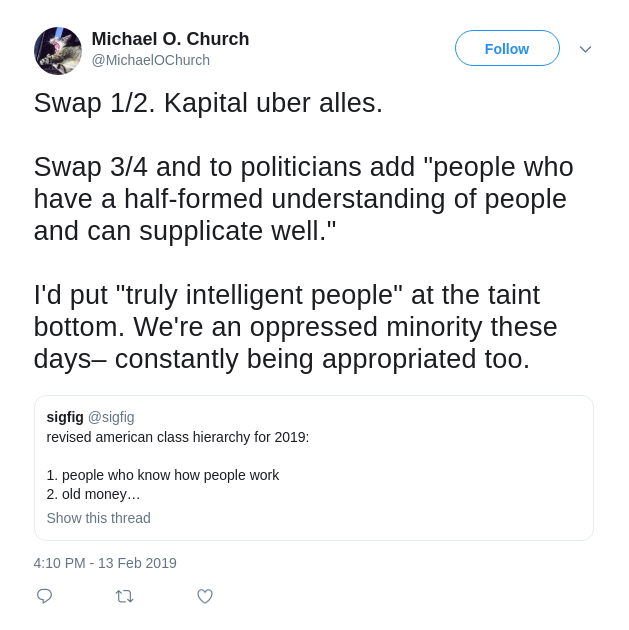Like the tweet with the heart icon
Screen dimensions: 629x630
coord(205,596)
